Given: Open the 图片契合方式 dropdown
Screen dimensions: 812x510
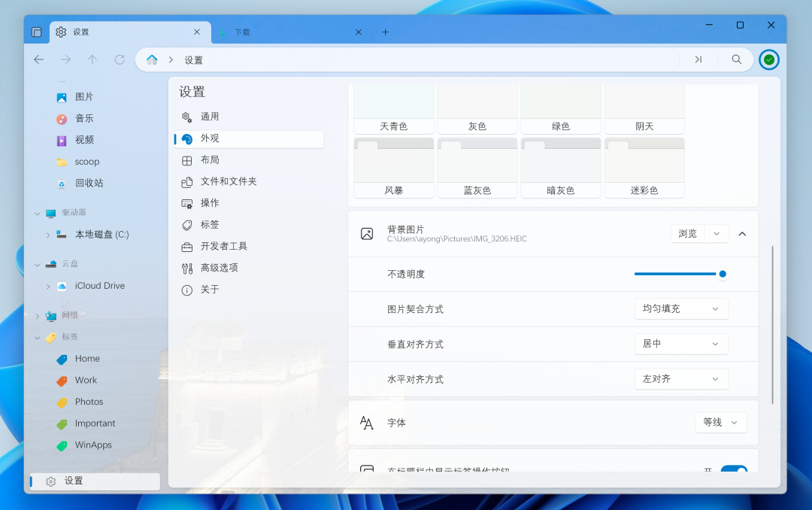Looking at the screenshot, I should pos(681,309).
